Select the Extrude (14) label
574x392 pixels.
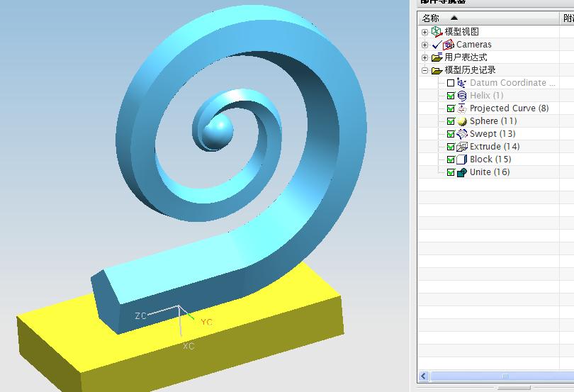pos(495,147)
